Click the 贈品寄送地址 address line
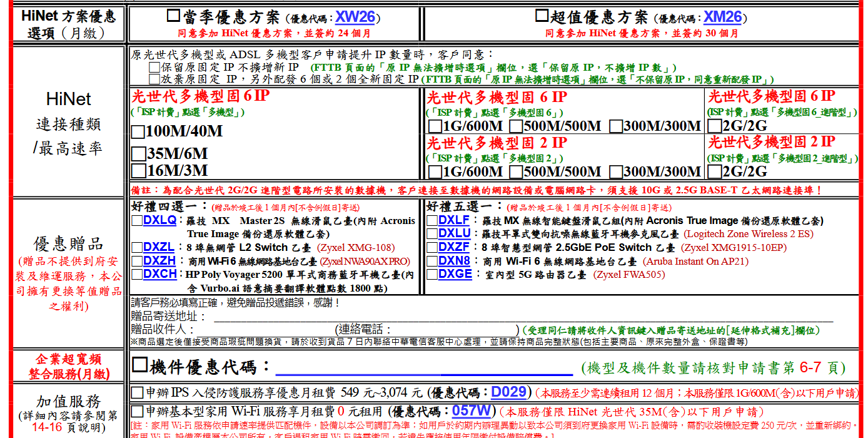The height and width of the screenshot is (438, 868). click(x=524, y=317)
